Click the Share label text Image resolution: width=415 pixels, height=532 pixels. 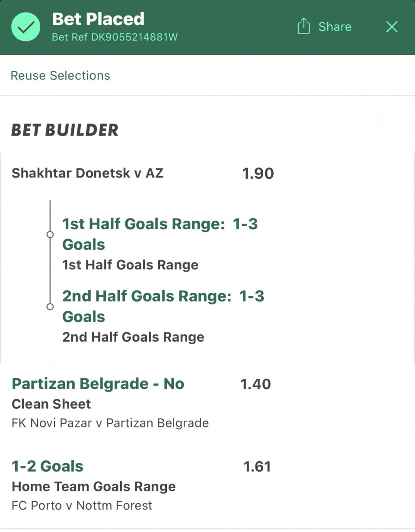click(335, 27)
